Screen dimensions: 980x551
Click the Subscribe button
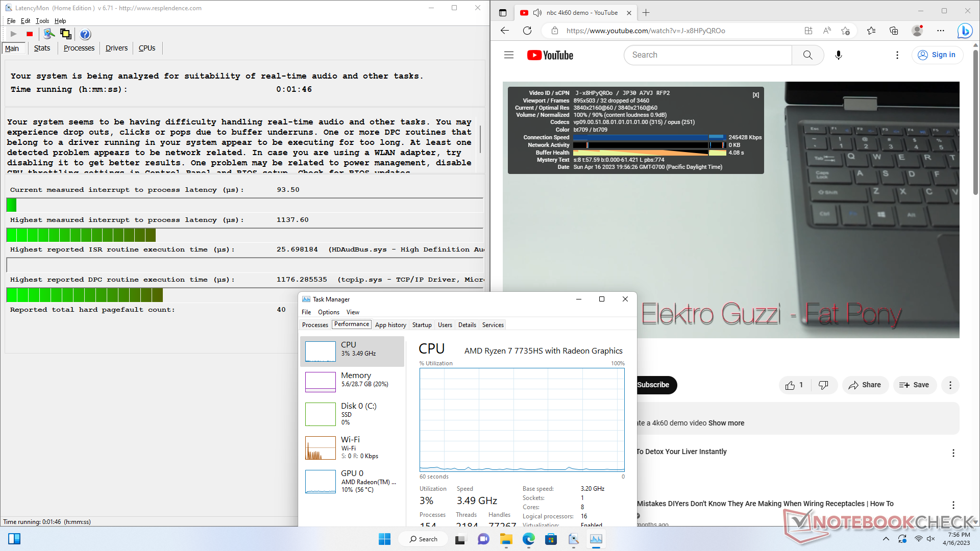coord(654,385)
